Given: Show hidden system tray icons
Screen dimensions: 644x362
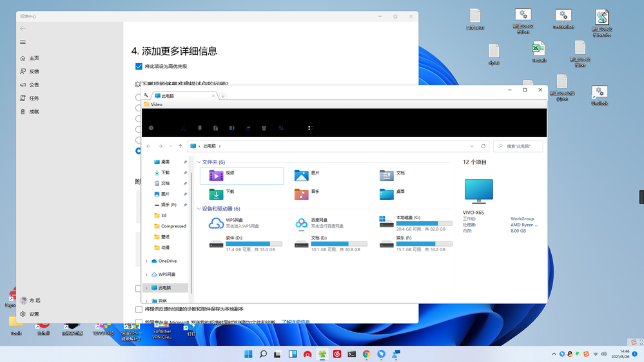Looking at the screenshot, I should pyautogui.click(x=554, y=354).
